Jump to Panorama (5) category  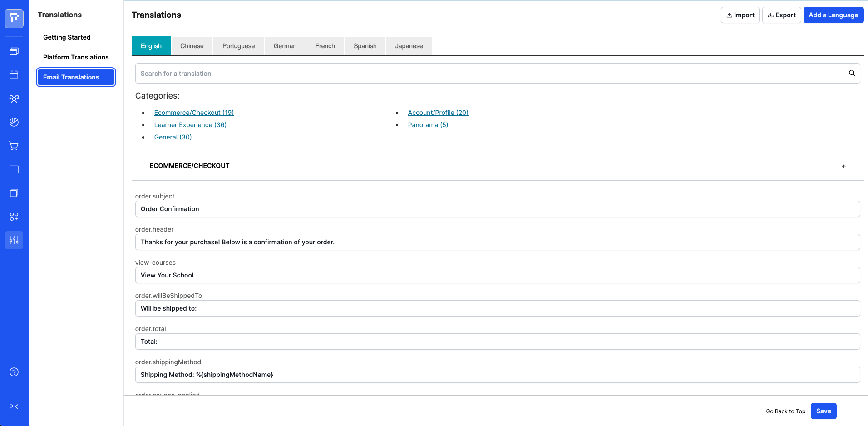428,125
